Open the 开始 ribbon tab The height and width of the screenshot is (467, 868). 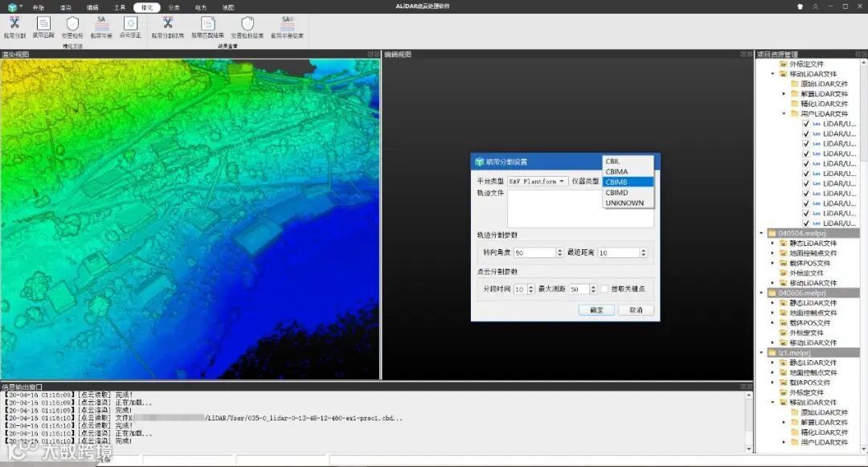39,8
